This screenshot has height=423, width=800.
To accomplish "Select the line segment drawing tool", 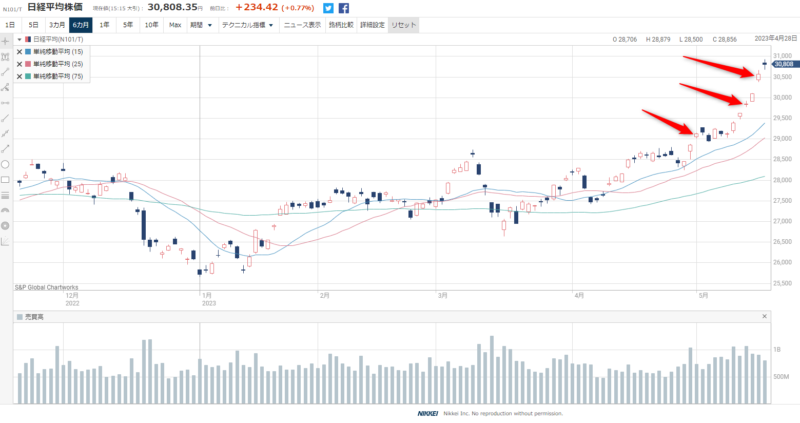I will (x=5, y=72).
